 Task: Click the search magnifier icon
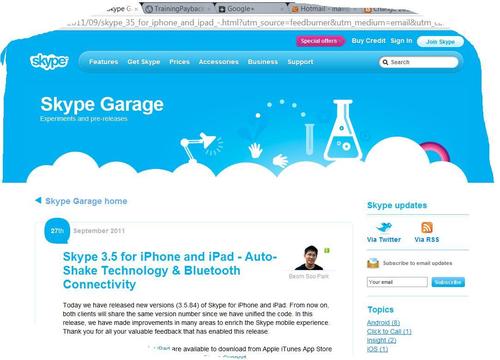[x=385, y=62]
